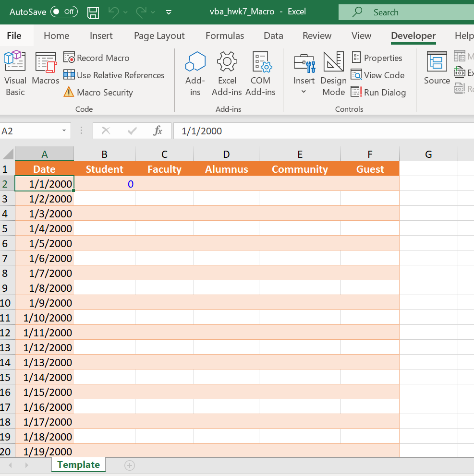Start Record Macro
Screen dimensions: 474x476
[97, 58]
